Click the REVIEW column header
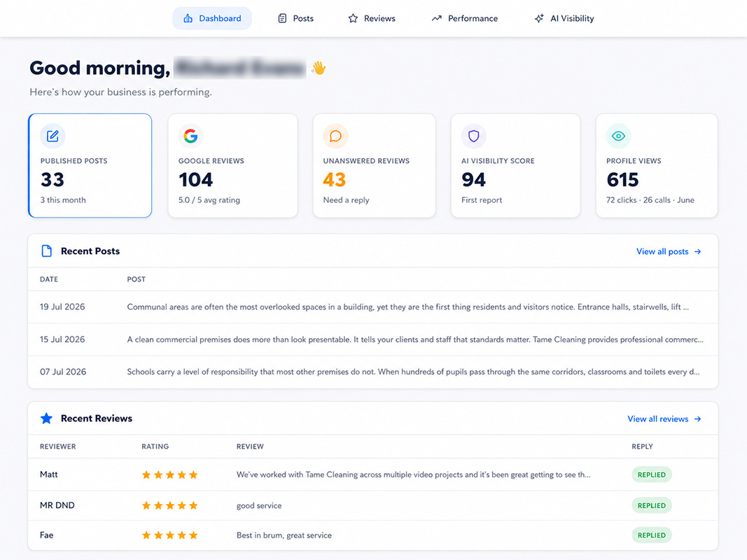747x560 pixels. click(250, 447)
